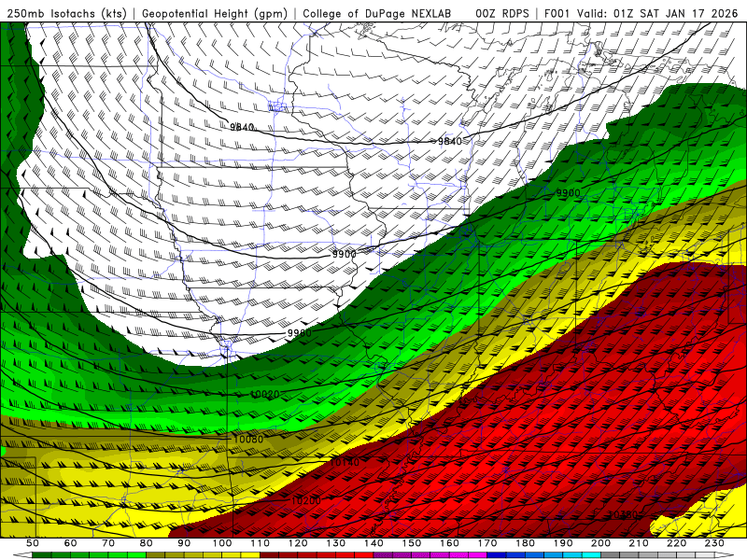The width and height of the screenshot is (747, 560).
Task: Click the 9960 height contour label
Action: (x=299, y=333)
